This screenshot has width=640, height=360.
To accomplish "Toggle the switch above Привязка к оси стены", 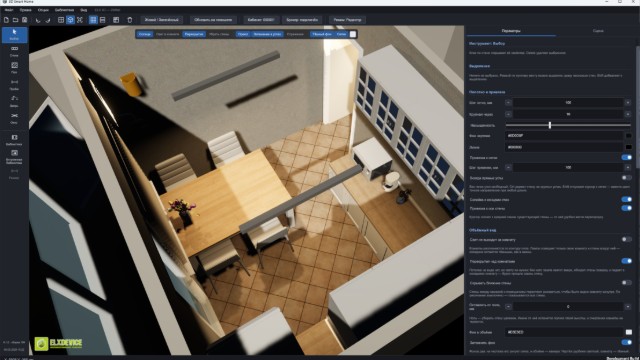I will [x=626, y=199].
